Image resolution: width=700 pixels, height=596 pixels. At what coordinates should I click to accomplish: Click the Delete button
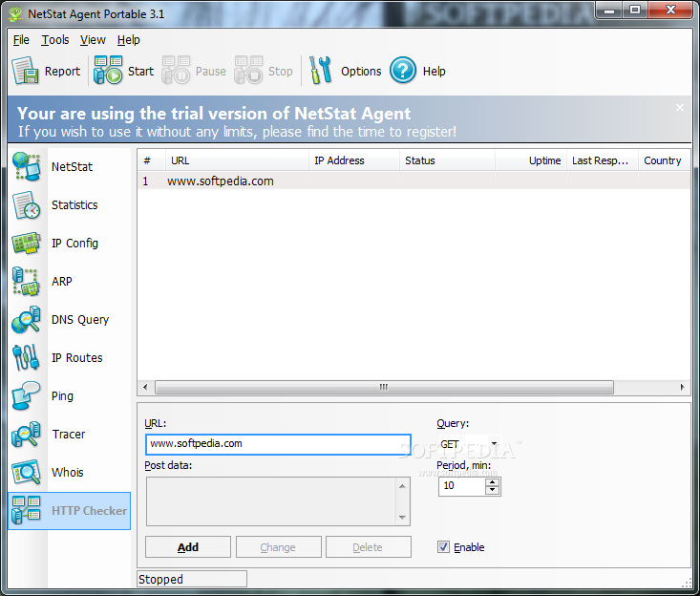click(x=368, y=547)
